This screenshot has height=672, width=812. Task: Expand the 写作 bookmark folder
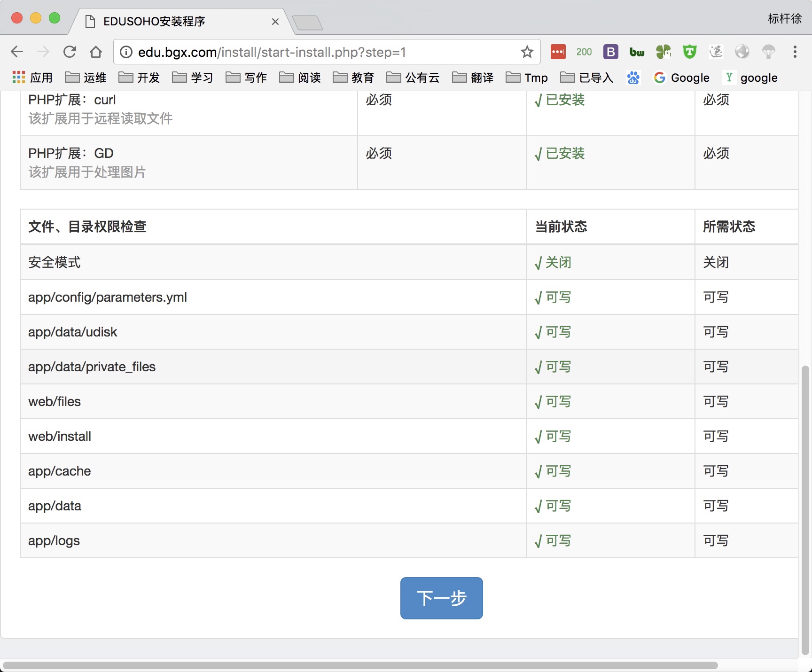[x=246, y=78]
